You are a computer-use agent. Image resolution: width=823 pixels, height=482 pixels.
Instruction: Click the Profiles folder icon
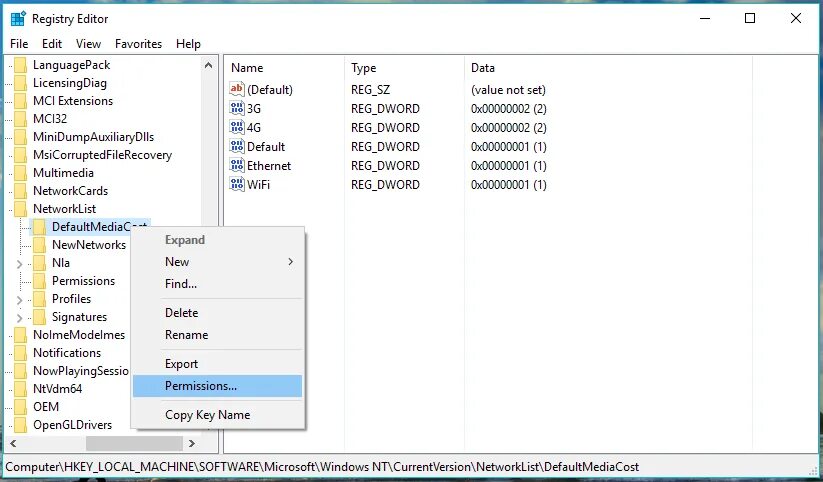(x=39, y=299)
